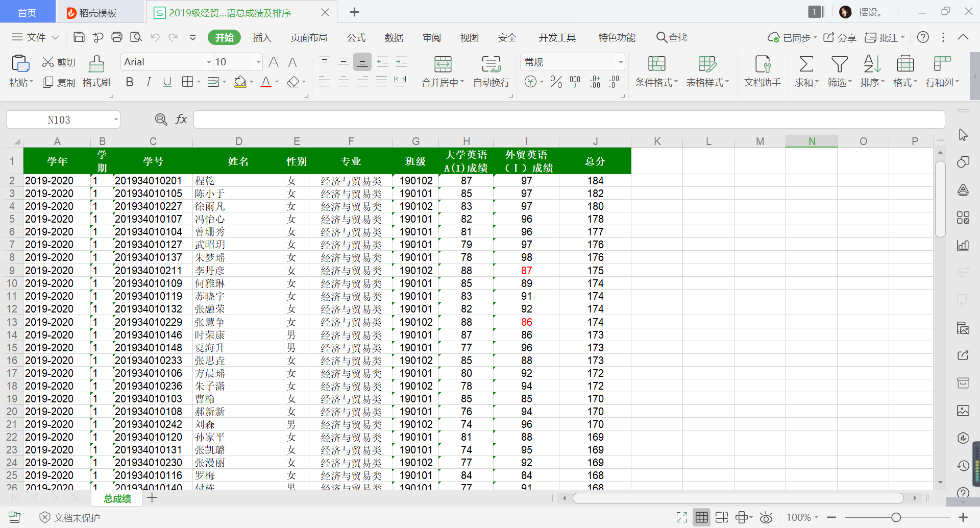Open history clock icon in sidebar
The height and width of the screenshot is (528, 980).
pos(963,466)
